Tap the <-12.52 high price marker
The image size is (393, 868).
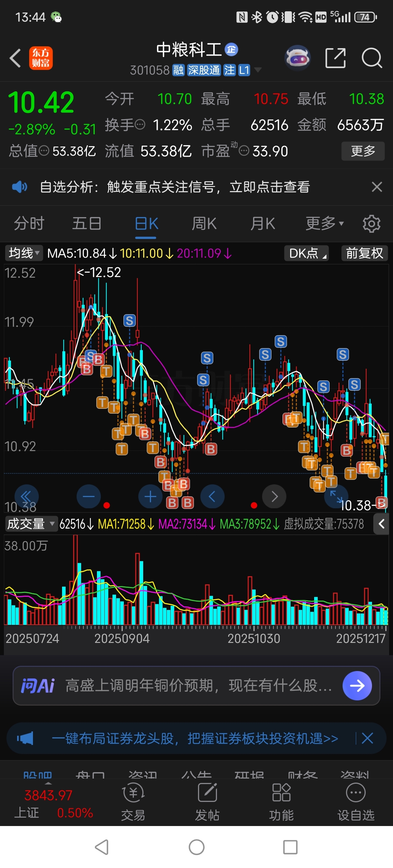[x=99, y=272]
